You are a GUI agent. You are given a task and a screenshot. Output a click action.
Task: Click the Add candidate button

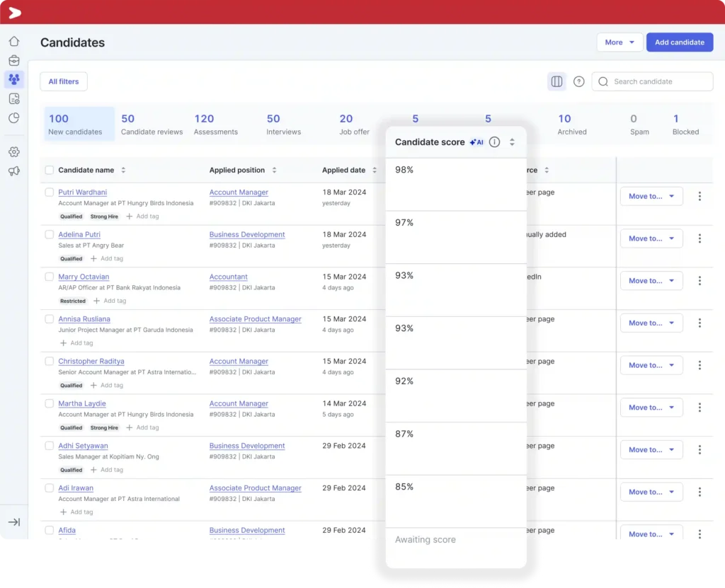[x=680, y=42]
